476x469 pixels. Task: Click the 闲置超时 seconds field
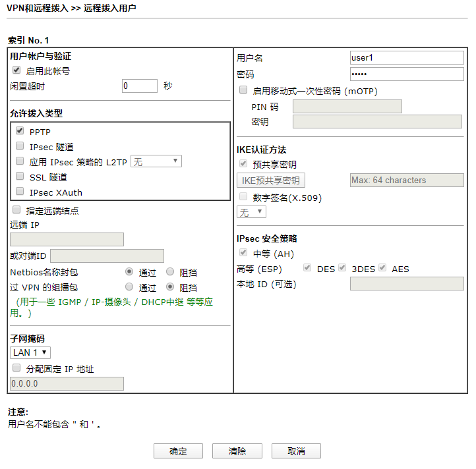[x=140, y=86]
